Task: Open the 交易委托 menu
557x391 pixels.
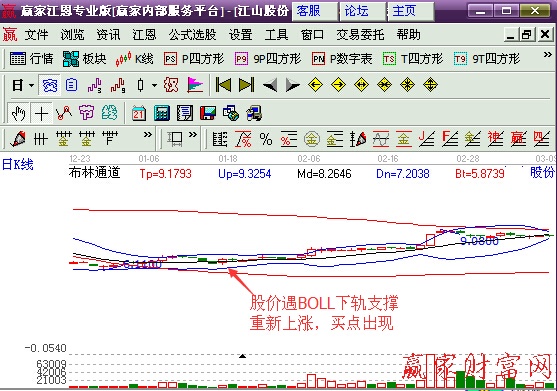Action: pos(360,35)
